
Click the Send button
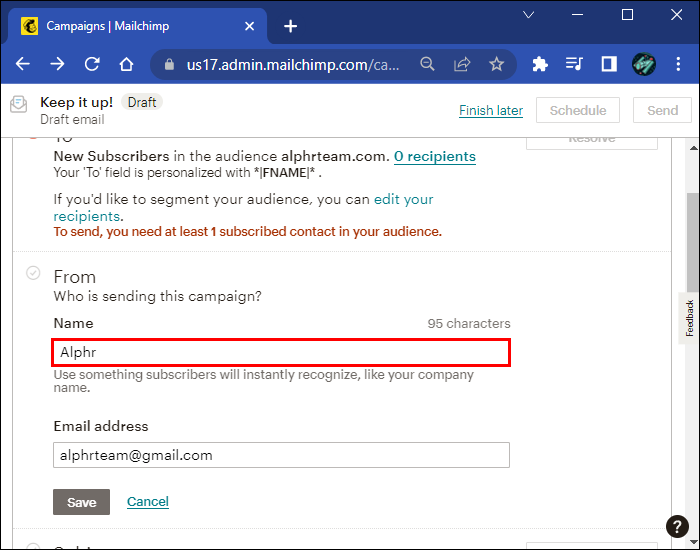point(662,110)
